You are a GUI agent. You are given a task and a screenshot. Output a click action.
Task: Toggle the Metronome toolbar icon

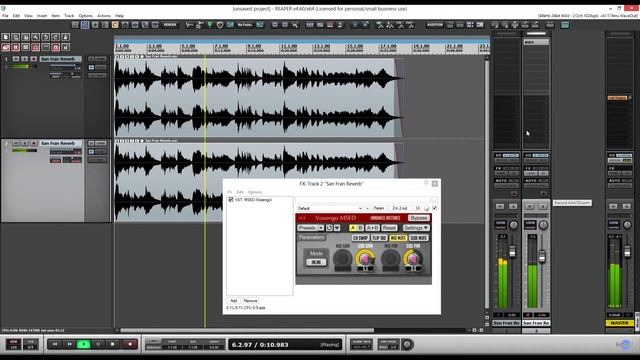pos(66,37)
